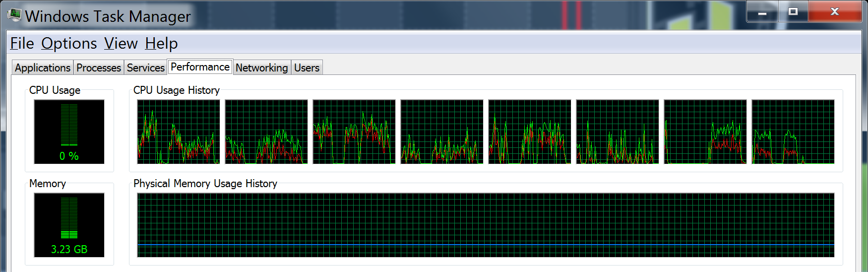Screen dimensions: 868x272
Task: Click the "CPU Usage History" label
Action: coord(177,90)
